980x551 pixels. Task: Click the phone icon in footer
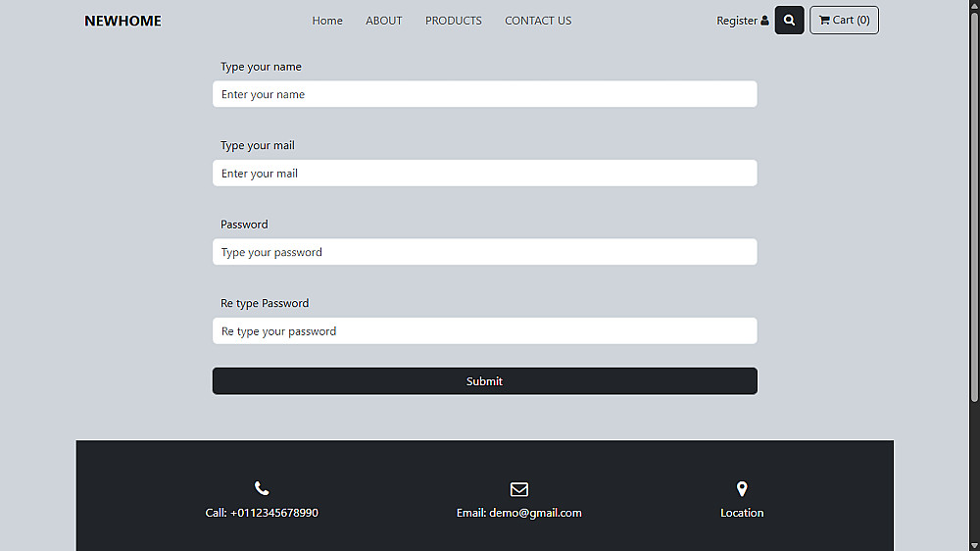262,488
